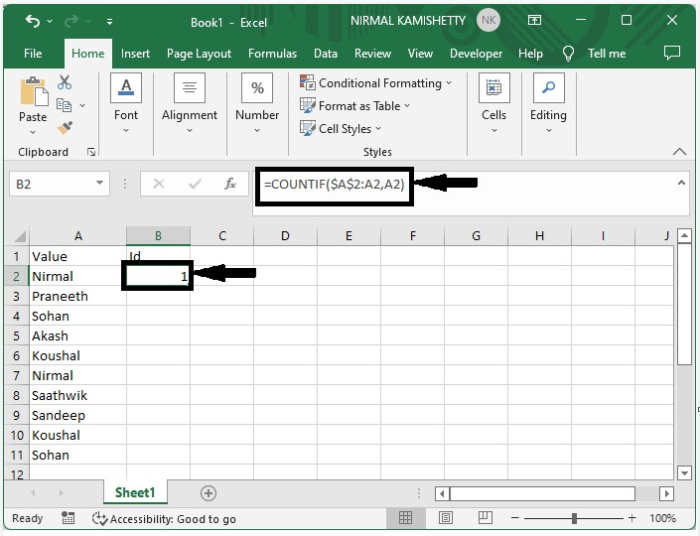Select cell containing Praneeth
Viewport: 700px width, 536px height.
click(78, 296)
